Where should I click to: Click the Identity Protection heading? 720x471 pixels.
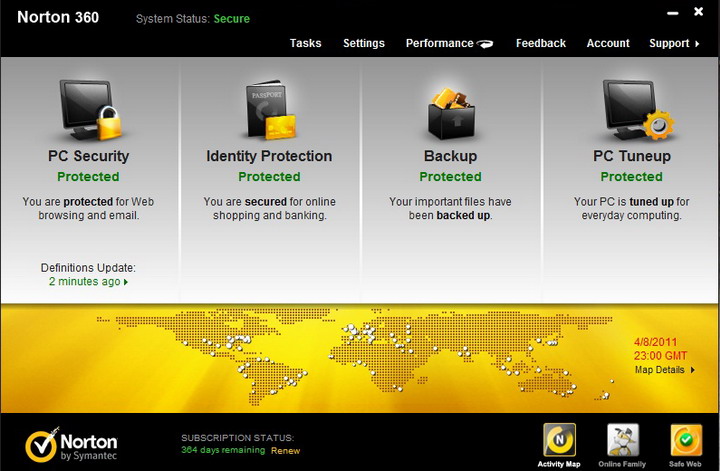[269, 156]
